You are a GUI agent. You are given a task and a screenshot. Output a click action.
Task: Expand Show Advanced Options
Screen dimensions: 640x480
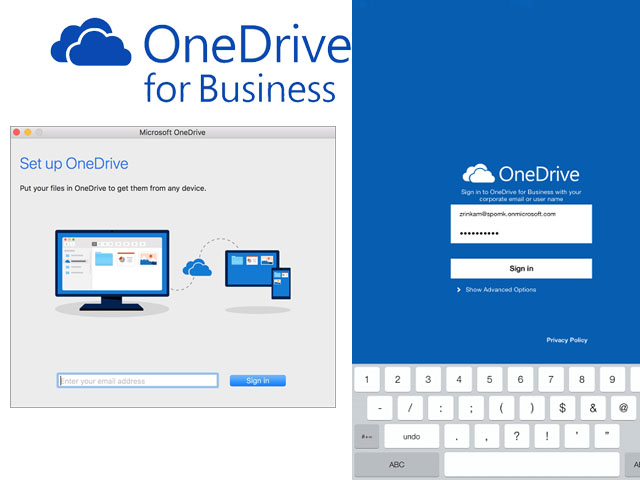coord(496,289)
